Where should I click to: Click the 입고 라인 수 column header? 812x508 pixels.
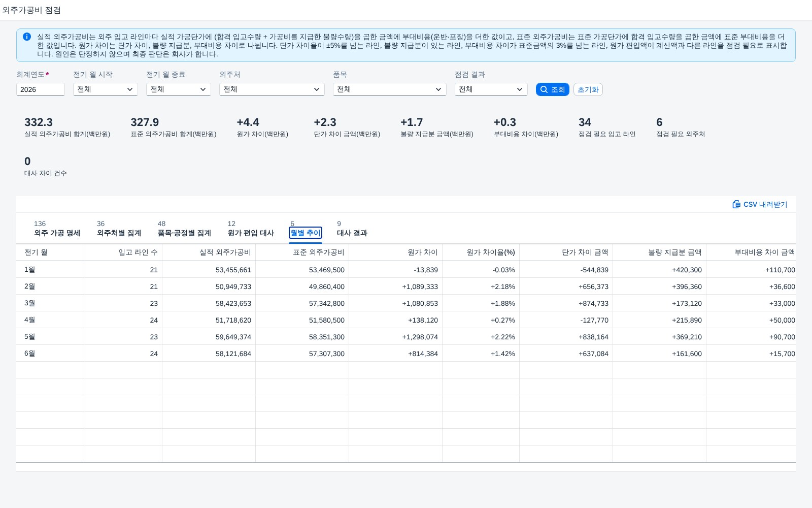click(124, 252)
